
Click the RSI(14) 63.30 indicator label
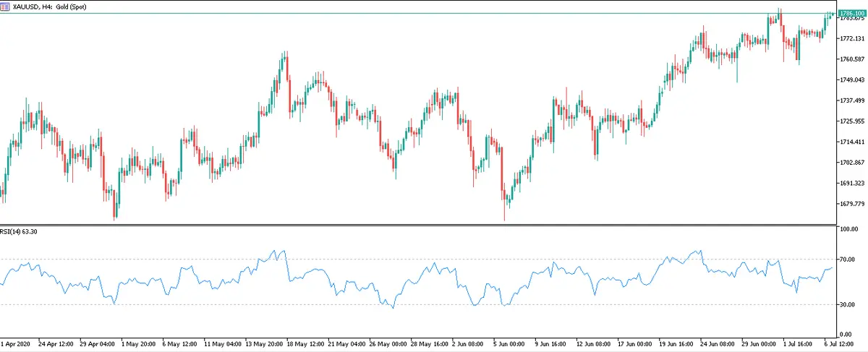(20, 231)
